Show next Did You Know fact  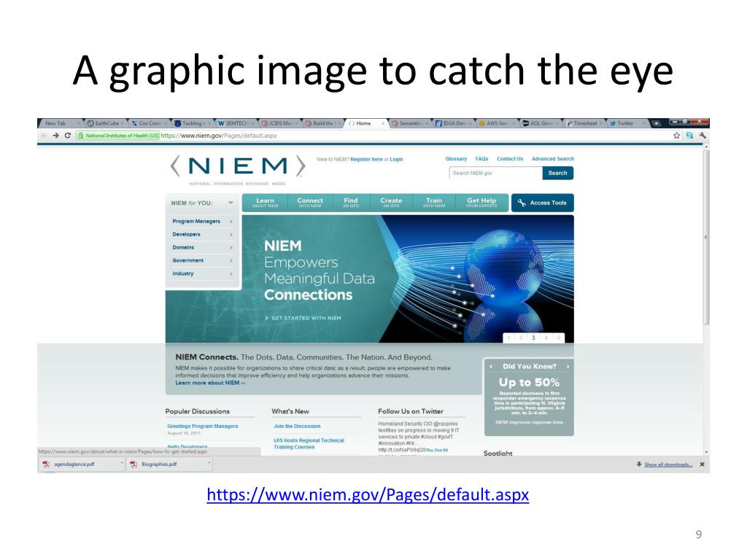[x=568, y=367]
